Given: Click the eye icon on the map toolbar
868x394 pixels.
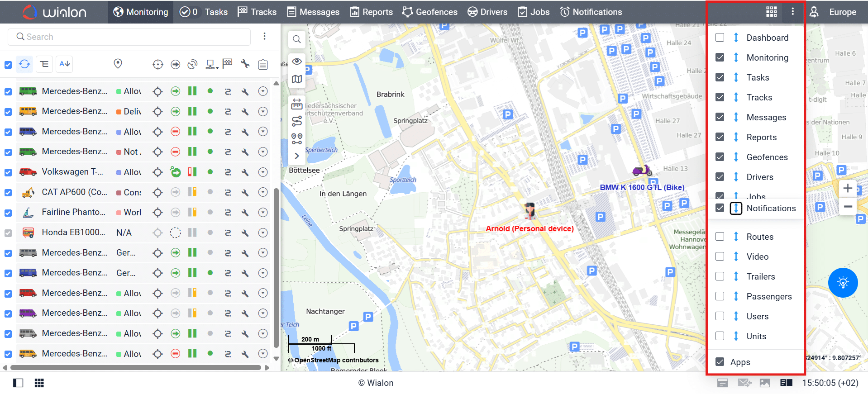Looking at the screenshot, I should (x=297, y=61).
